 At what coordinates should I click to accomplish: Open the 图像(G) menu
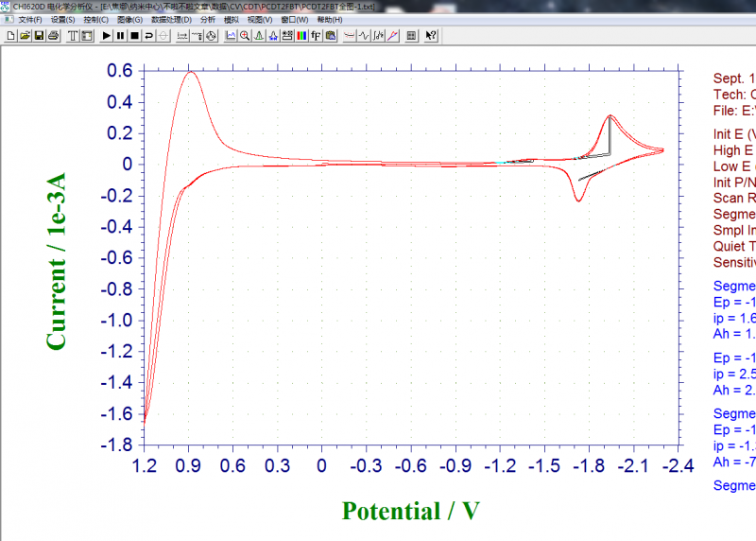(129, 20)
